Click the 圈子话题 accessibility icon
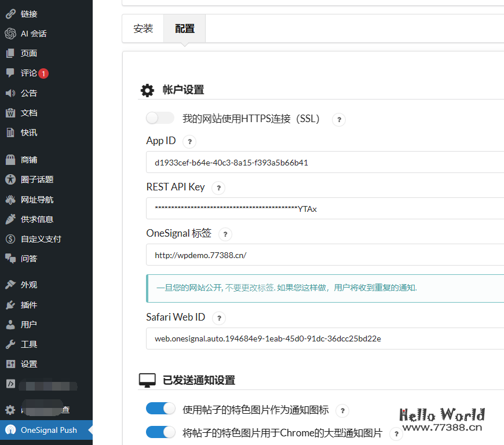Viewport: 504px width, 445px height. tap(10, 179)
